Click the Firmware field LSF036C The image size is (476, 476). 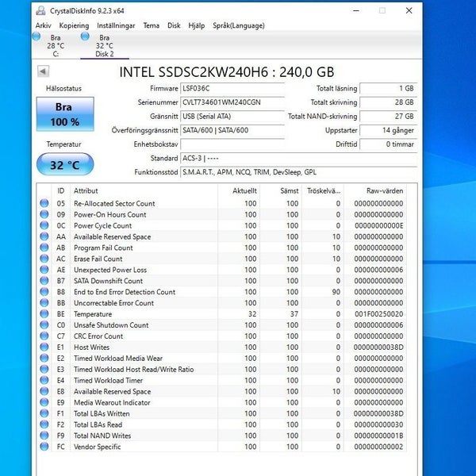(x=232, y=88)
